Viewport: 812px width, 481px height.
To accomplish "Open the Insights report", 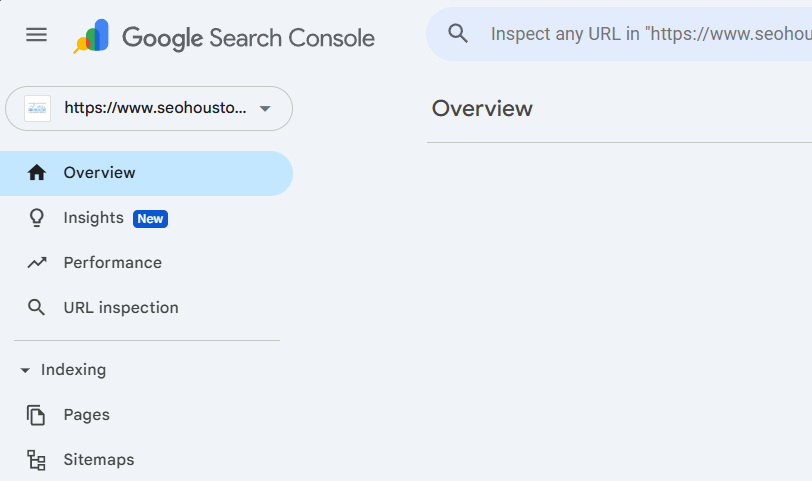I will pos(94,218).
